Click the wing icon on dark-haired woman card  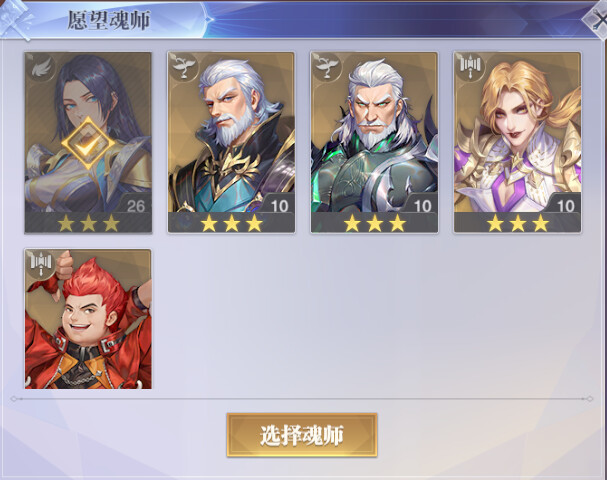pyautogui.click(x=42, y=69)
